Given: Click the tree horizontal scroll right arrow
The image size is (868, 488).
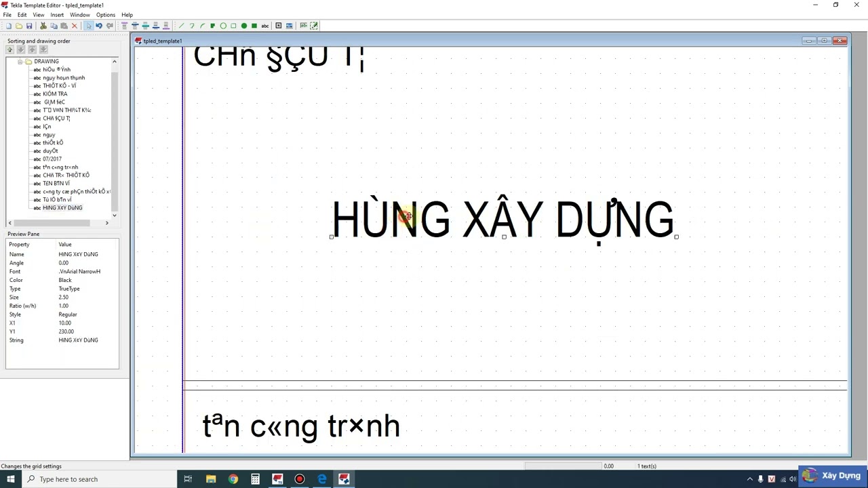Looking at the screenshot, I should pos(106,223).
